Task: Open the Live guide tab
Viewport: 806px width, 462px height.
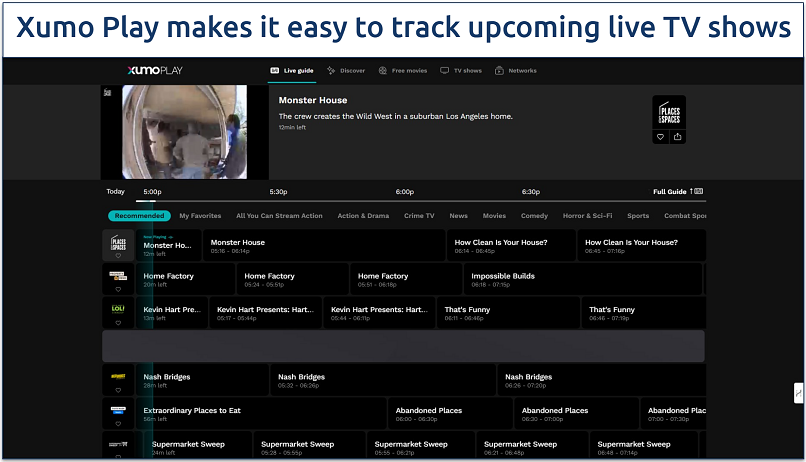Action: click(292, 70)
